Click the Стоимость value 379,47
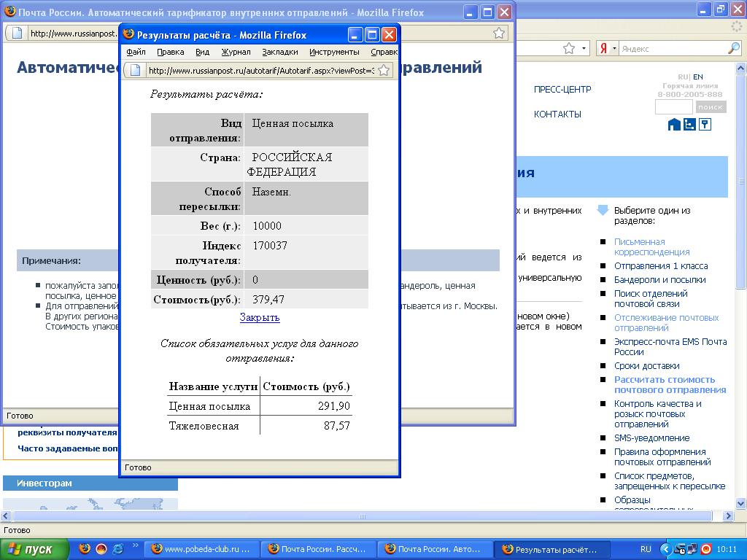Image resolution: width=747 pixels, height=560 pixels. (268, 300)
